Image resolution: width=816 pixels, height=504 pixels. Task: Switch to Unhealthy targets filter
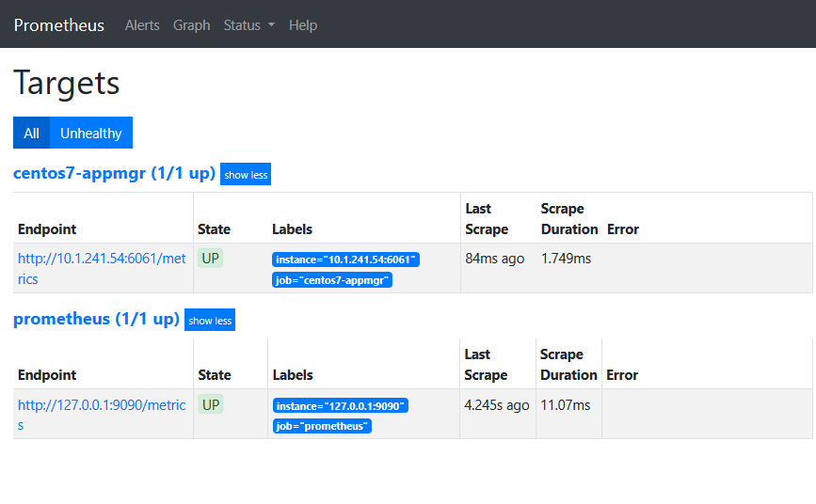[91, 134]
